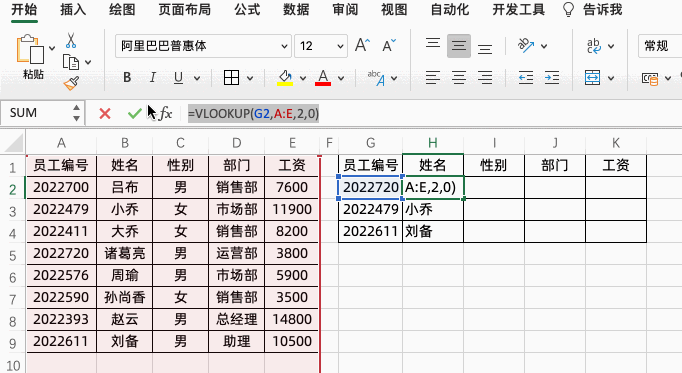The width and height of the screenshot is (682, 373).
Task: Toggle underline formatting
Action: pyautogui.click(x=178, y=78)
